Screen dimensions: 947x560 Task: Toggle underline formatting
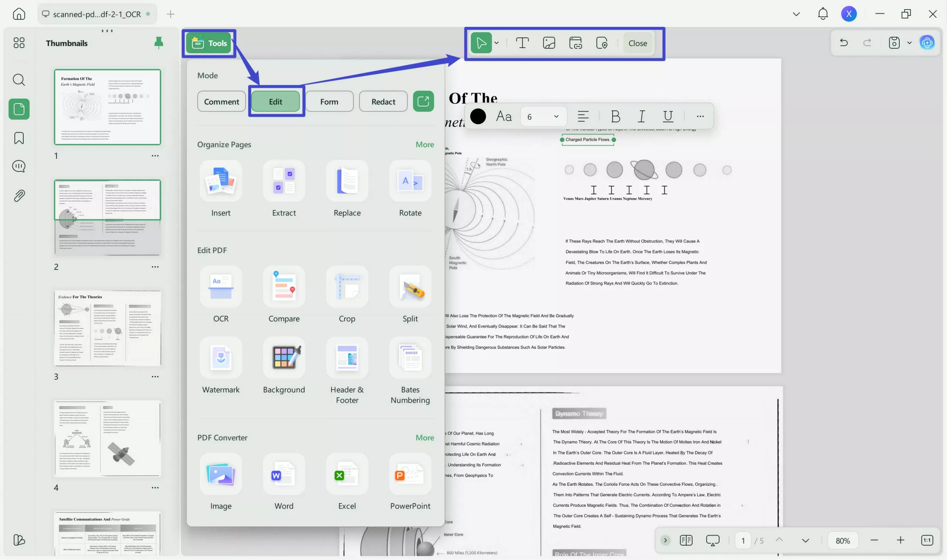pyautogui.click(x=668, y=116)
